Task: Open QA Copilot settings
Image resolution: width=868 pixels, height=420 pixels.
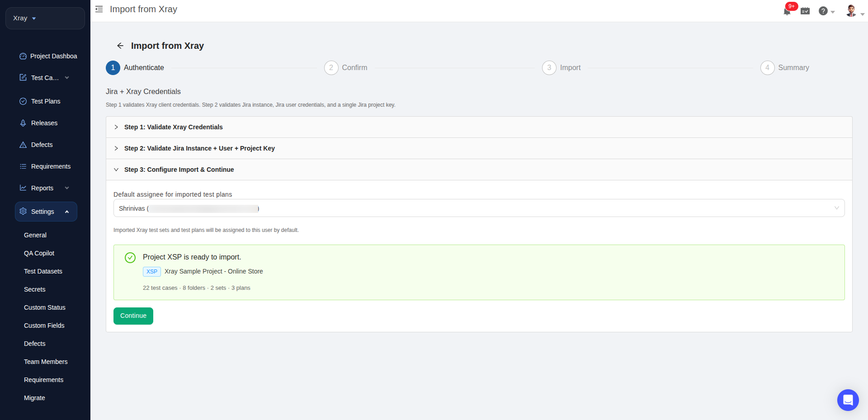Action: [39, 253]
